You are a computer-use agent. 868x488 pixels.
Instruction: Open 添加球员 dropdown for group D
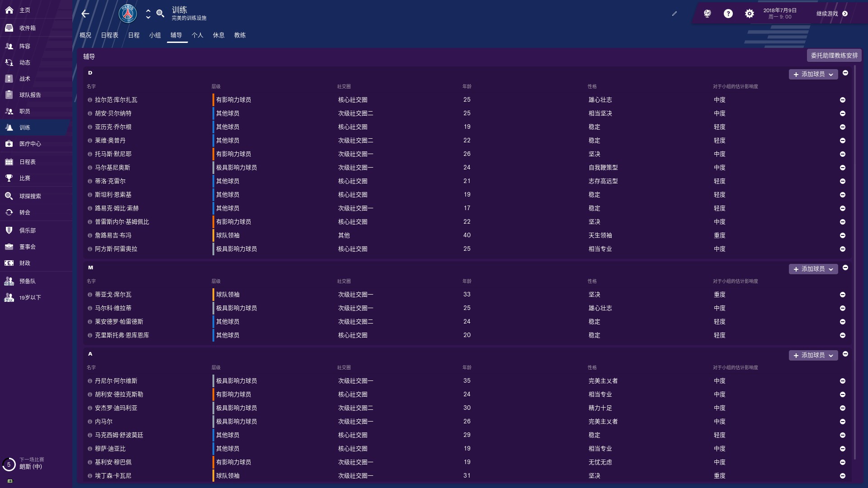pyautogui.click(x=813, y=74)
